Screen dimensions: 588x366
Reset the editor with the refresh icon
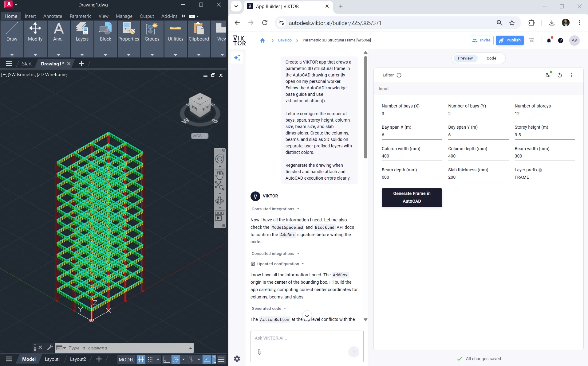(560, 75)
